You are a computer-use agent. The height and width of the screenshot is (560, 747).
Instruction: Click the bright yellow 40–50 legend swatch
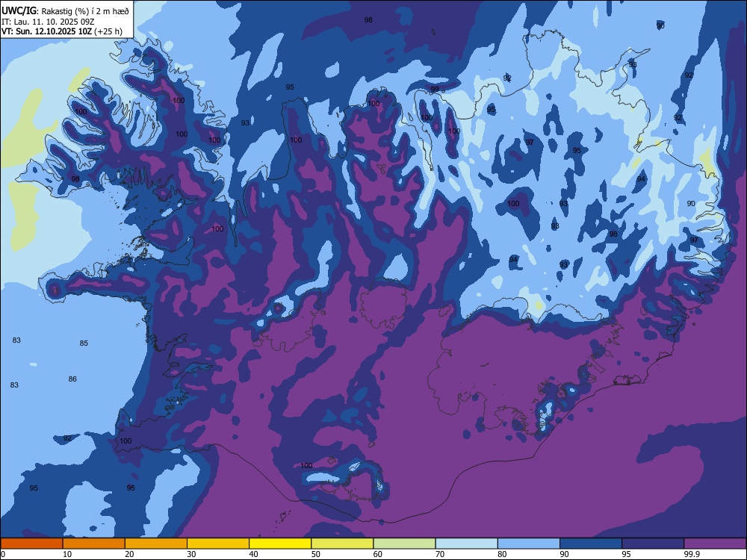click(x=280, y=544)
